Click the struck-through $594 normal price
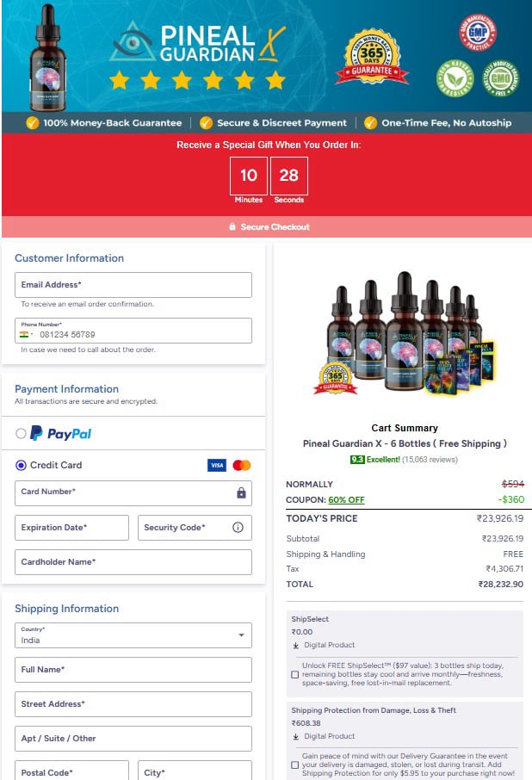This screenshot has height=780, width=532. click(x=512, y=484)
